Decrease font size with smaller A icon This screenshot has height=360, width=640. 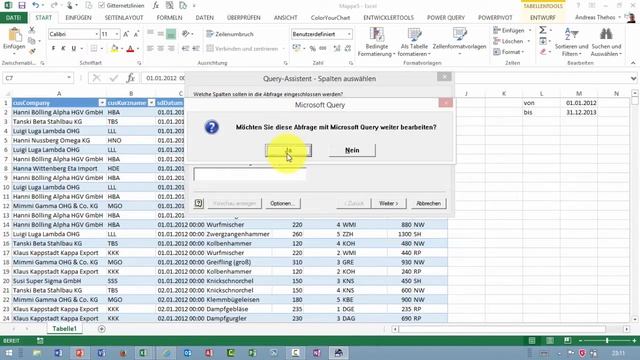[x=136, y=34]
